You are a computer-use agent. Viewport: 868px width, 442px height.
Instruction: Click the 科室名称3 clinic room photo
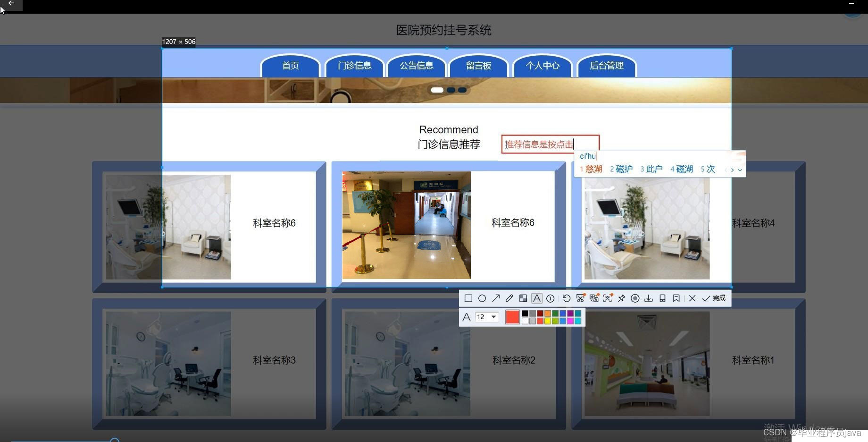point(168,363)
